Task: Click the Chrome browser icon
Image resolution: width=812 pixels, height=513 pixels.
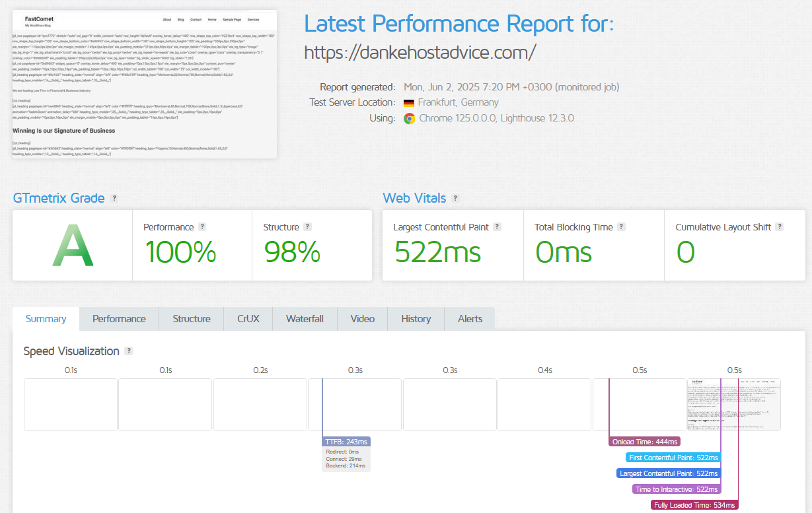Action: (410, 118)
